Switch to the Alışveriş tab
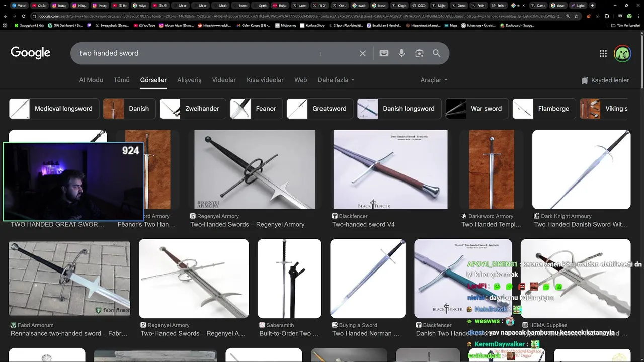This screenshot has width=644, height=362. (x=189, y=80)
